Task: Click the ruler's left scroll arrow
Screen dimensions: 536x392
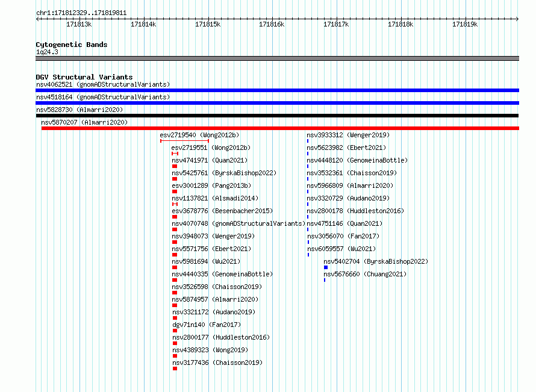Action: [x=37, y=19]
